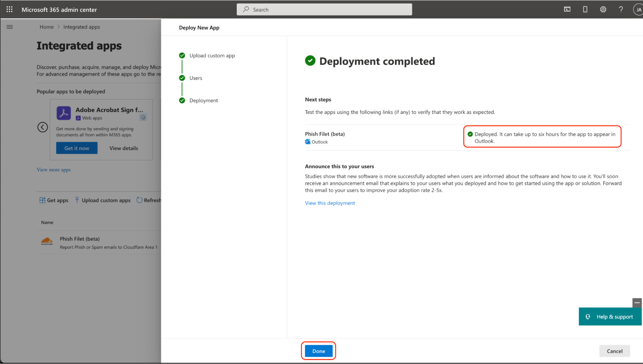Click the Outlook icon under Phish Filet

308,141
